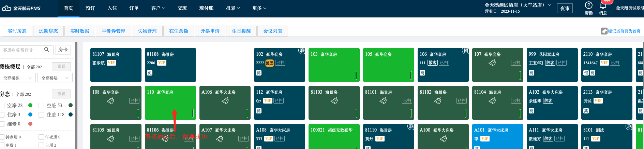Click the broom cleaning icon on room A107

pyautogui.click(x=220, y=138)
